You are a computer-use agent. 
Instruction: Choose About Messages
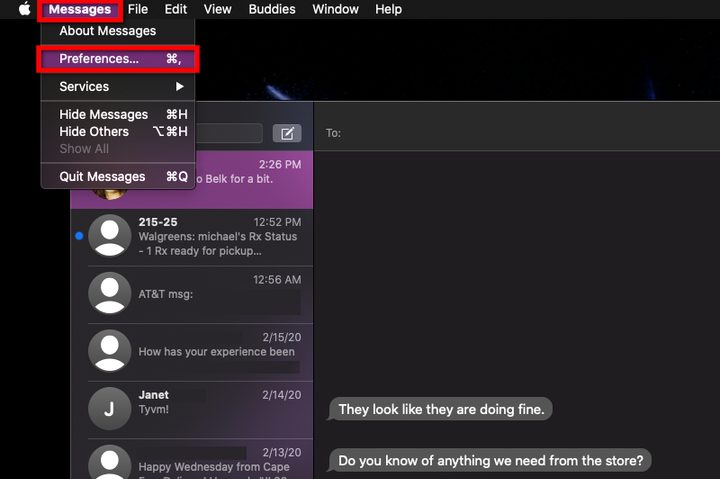click(x=118, y=31)
